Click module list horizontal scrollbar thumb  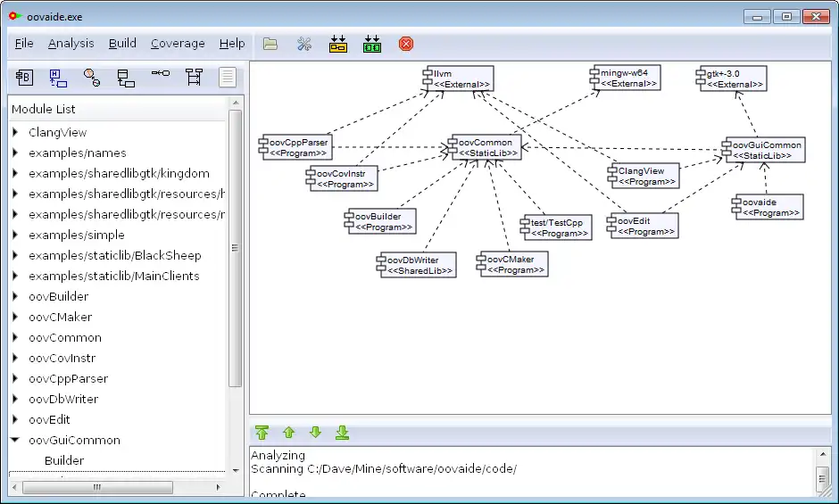tap(97, 487)
